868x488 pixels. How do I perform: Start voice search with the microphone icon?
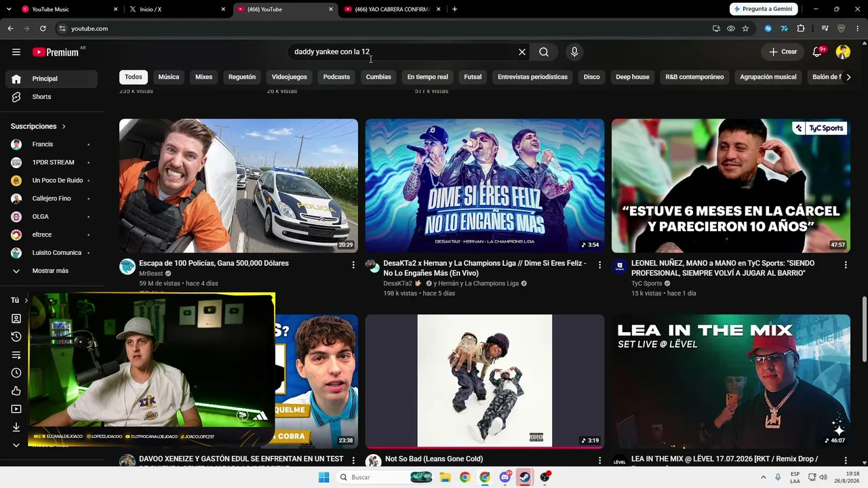click(574, 52)
